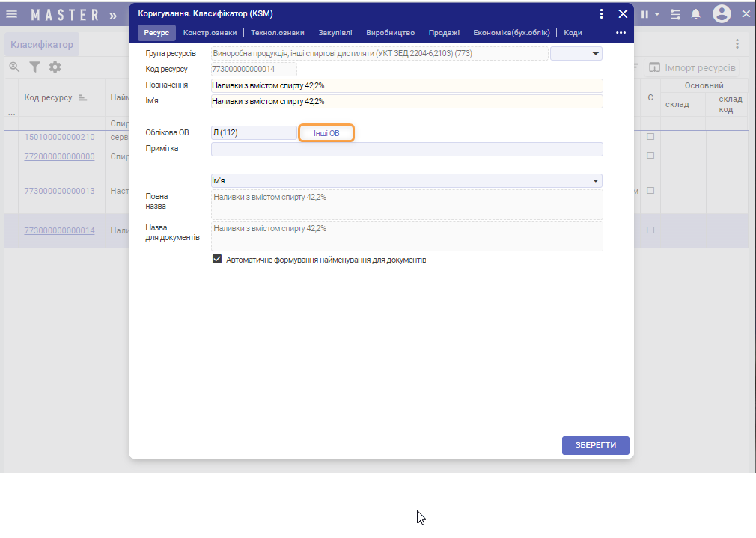Tick the checkbox in row 150100000000210

click(x=650, y=137)
